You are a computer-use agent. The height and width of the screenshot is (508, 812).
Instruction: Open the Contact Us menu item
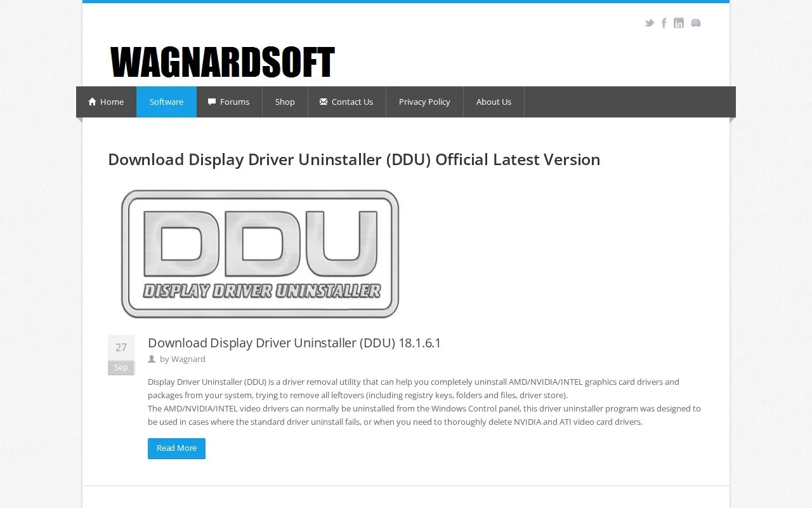click(x=346, y=102)
